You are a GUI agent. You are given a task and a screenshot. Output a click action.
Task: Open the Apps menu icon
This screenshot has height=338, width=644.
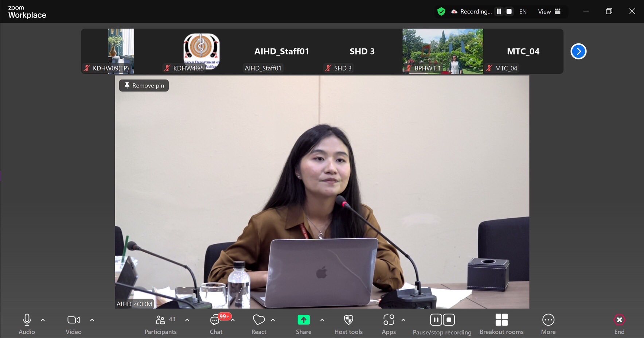[x=389, y=324]
